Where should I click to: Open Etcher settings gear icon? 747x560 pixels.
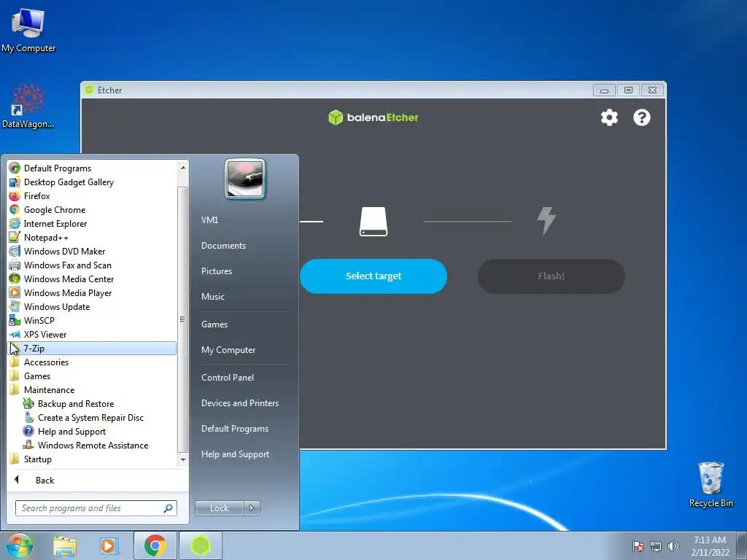pos(609,117)
